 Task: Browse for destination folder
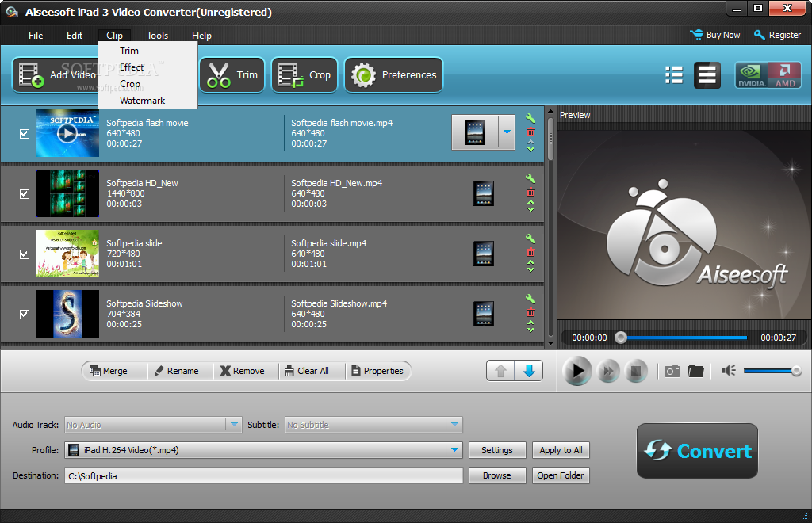497,475
